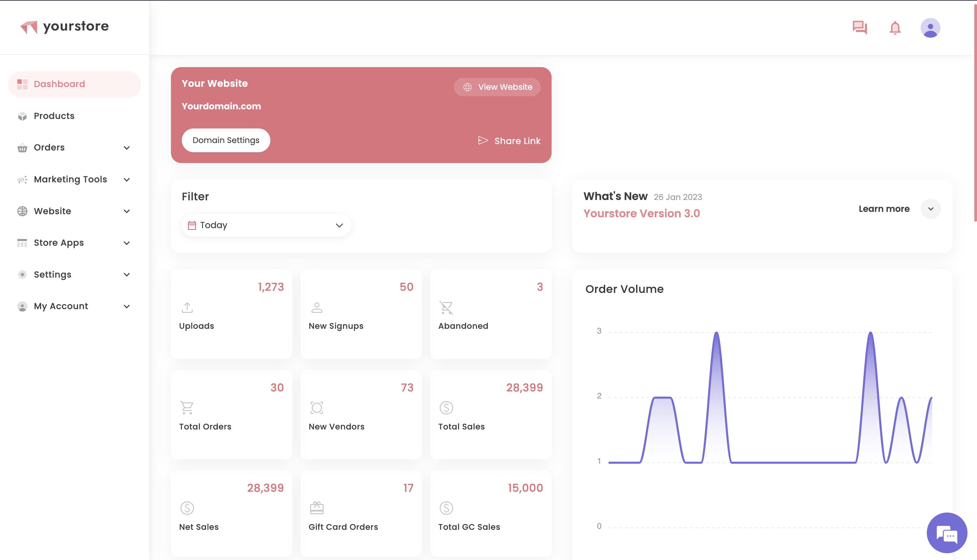This screenshot has height=560, width=977.
Task: Click the Website globe icon
Action: coord(22,211)
